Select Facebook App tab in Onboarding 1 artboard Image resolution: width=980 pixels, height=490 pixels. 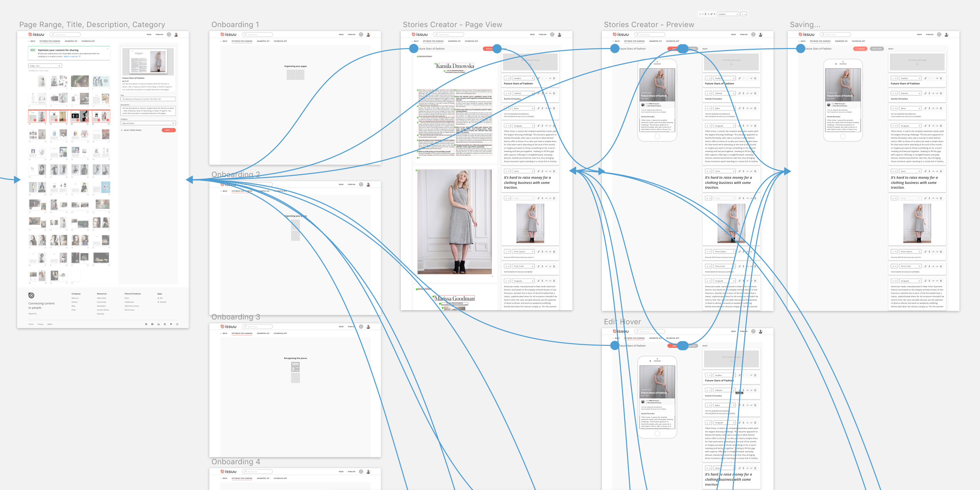[280, 41]
